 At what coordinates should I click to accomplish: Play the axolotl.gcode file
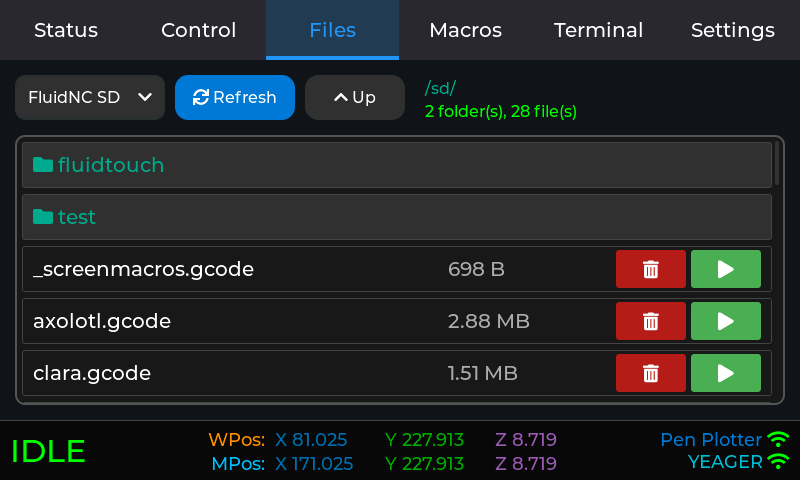[725, 321]
